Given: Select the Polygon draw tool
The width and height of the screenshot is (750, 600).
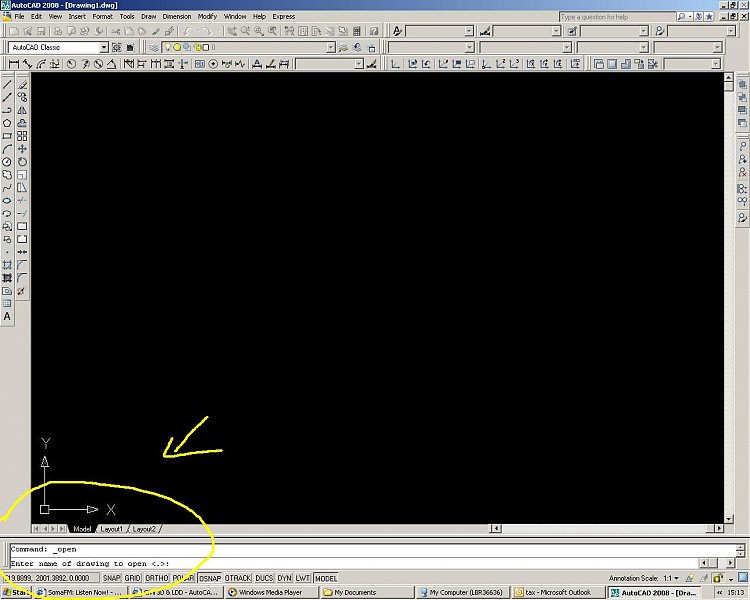Looking at the screenshot, I should pos(7,123).
